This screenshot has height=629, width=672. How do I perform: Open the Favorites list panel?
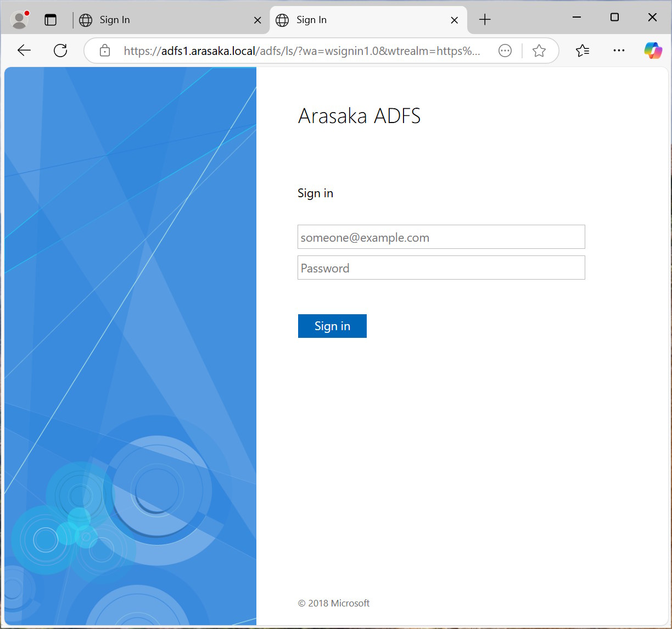(x=583, y=51)
